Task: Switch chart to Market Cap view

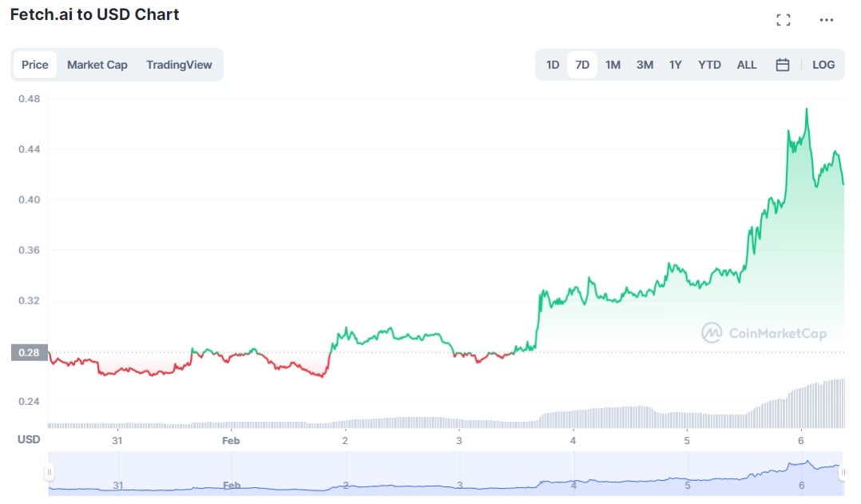Action: click(97, 65)
